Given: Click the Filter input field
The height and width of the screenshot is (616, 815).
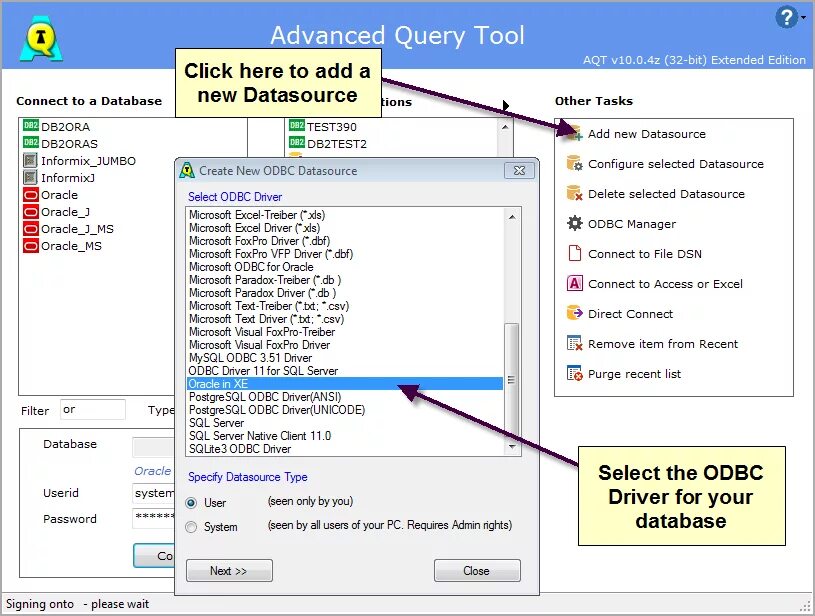Looking at the screenshot, I should point(93,410).
